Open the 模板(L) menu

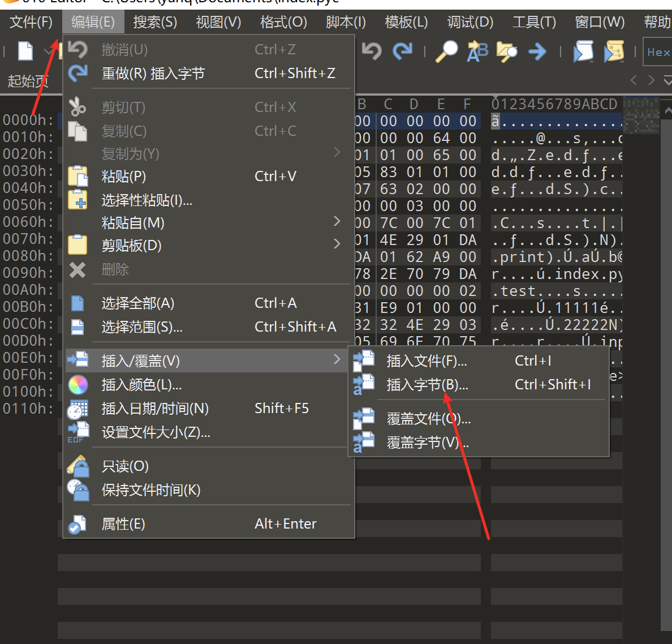[x=406, y=22]
